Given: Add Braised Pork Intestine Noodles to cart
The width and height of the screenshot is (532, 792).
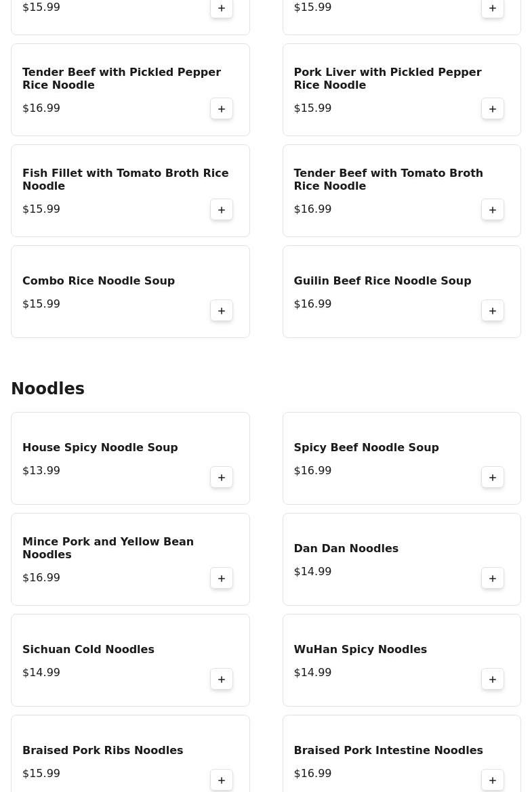Looking at the screenshot, I should tap(493, 780).
